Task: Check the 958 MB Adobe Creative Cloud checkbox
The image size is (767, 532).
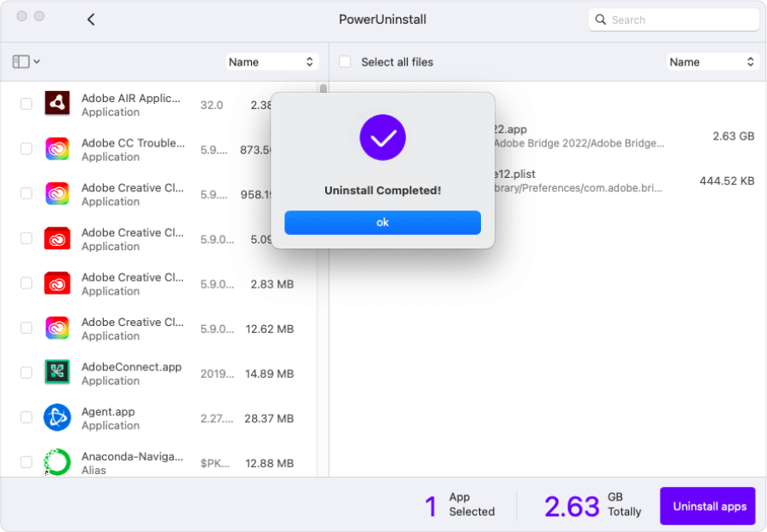Action: pos(26,193)
